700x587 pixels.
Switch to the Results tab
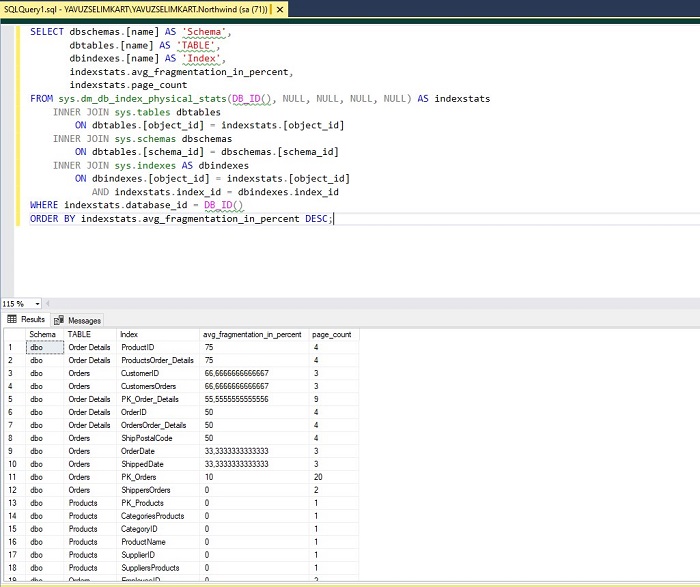26,320
